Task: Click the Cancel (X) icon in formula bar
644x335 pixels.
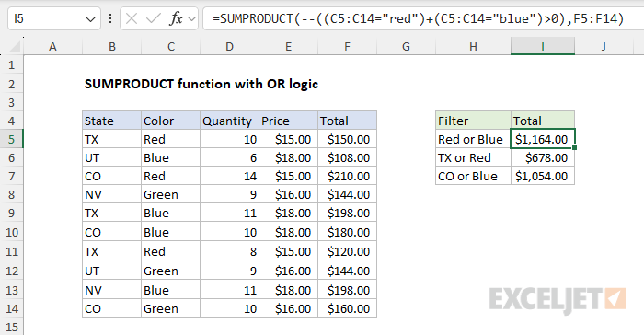Action: tap(132, 18)
